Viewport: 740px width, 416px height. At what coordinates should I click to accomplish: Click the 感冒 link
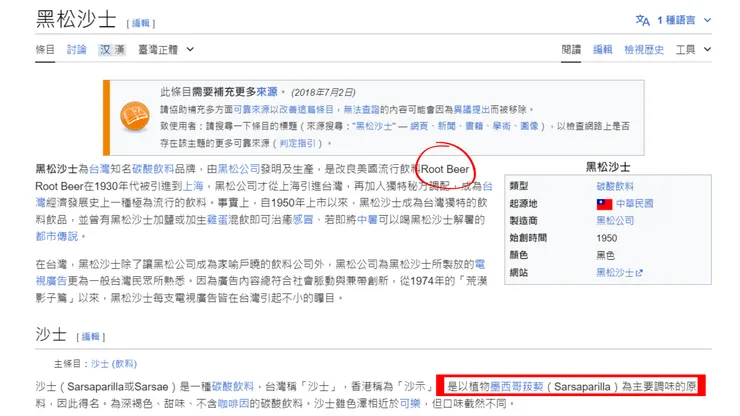click(x=303, y=220)
